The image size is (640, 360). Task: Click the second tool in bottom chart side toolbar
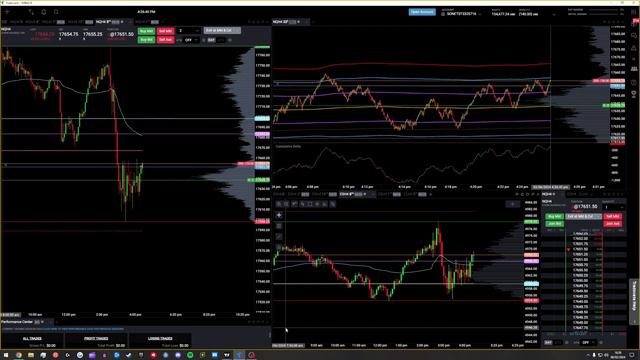pyautogui.click(x=279, y=226)
